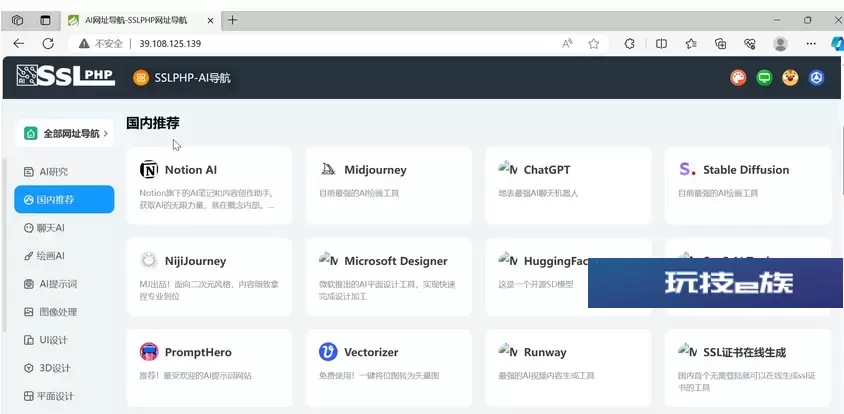The width and height of the screenshot is (844, 414).
Task: Click the SSLPHP-AI导航 header title
Action: click(x=192, y=78)
